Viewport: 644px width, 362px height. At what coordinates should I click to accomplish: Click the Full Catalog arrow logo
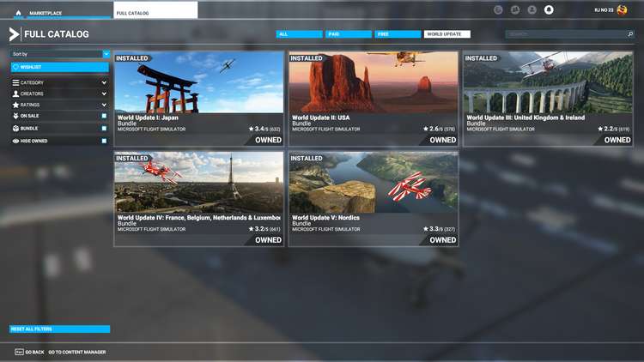[x=14, y=34]
